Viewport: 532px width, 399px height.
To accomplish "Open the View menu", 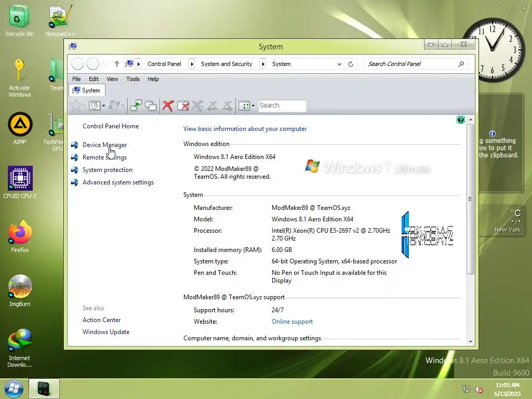I will point(112,79).
